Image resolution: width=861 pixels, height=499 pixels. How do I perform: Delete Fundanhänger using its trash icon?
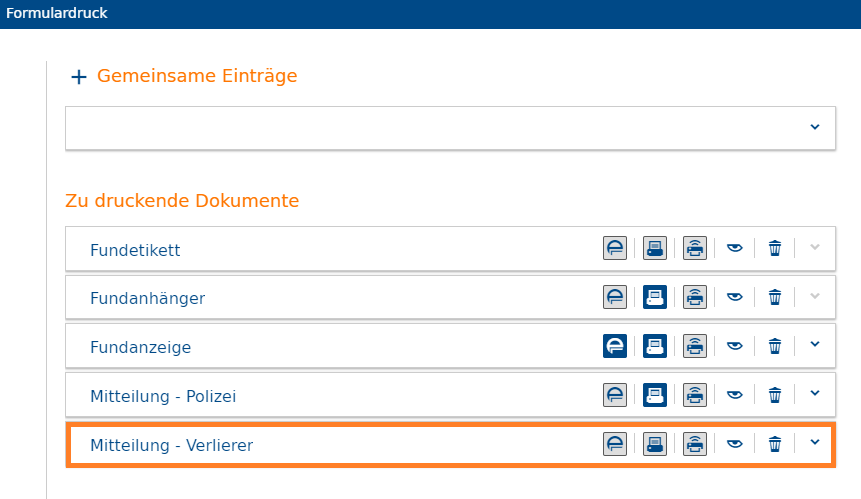(775, 298)
